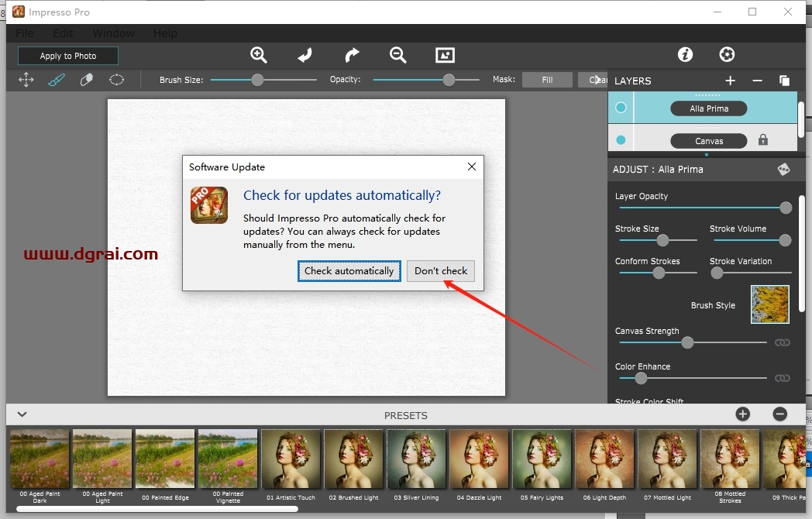Open the Edit menu
This screenshot has width=812, height=519.
(x=64, y=33)
